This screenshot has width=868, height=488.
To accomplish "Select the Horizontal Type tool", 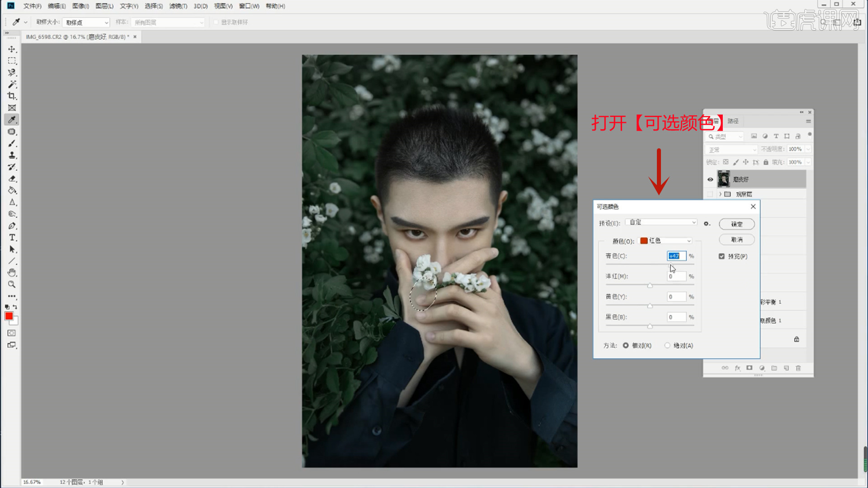I will pyautogui.click(x=12, y=238).
